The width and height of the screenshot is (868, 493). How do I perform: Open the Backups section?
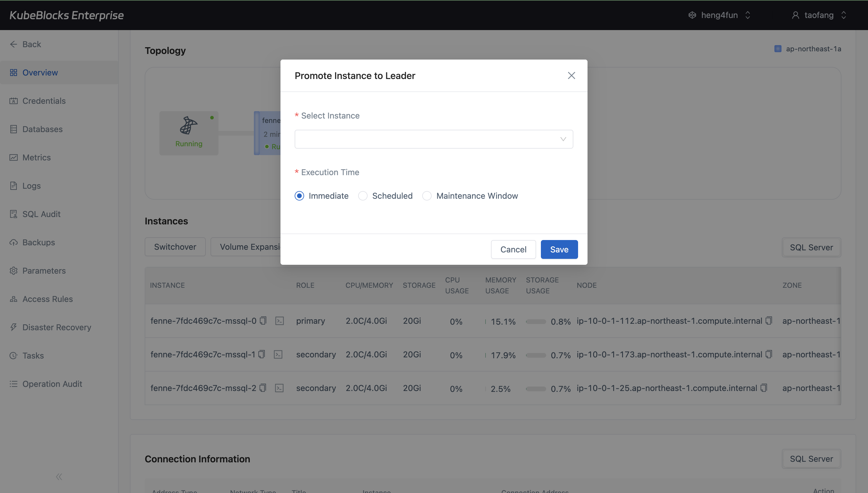(x=39, y=242)
